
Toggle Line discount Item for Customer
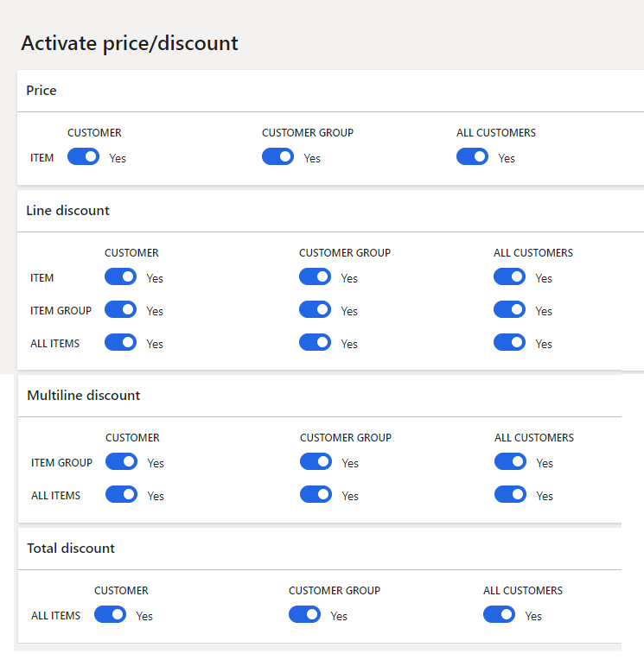120,277
